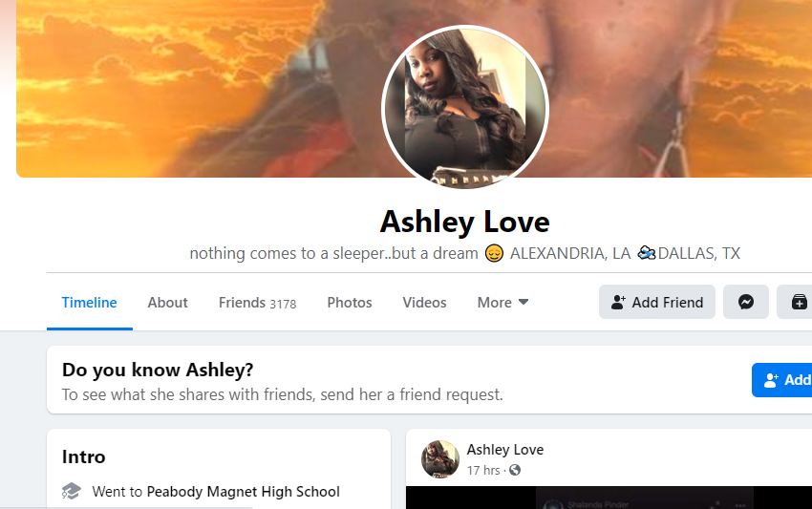Go to the Photos tab
Image resolution: width=812 pixels, height=509 pixels.
point(350,303)
